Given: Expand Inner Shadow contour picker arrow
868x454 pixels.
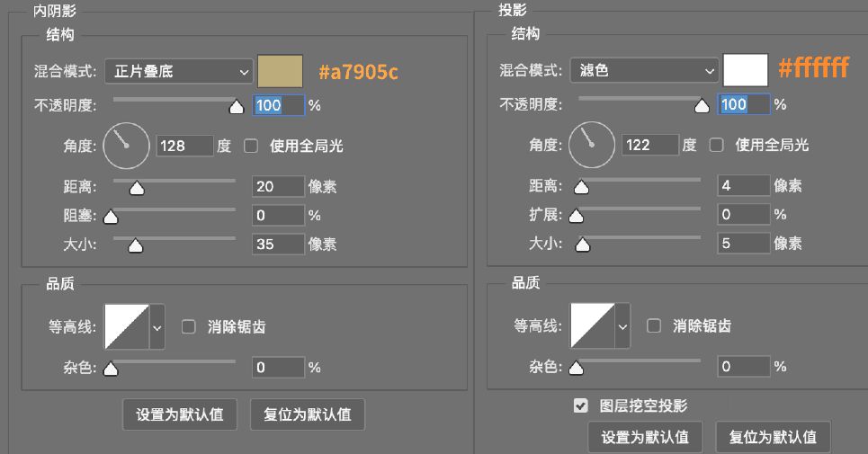Looking at the screenshot, I should click(x=157, y=327).
